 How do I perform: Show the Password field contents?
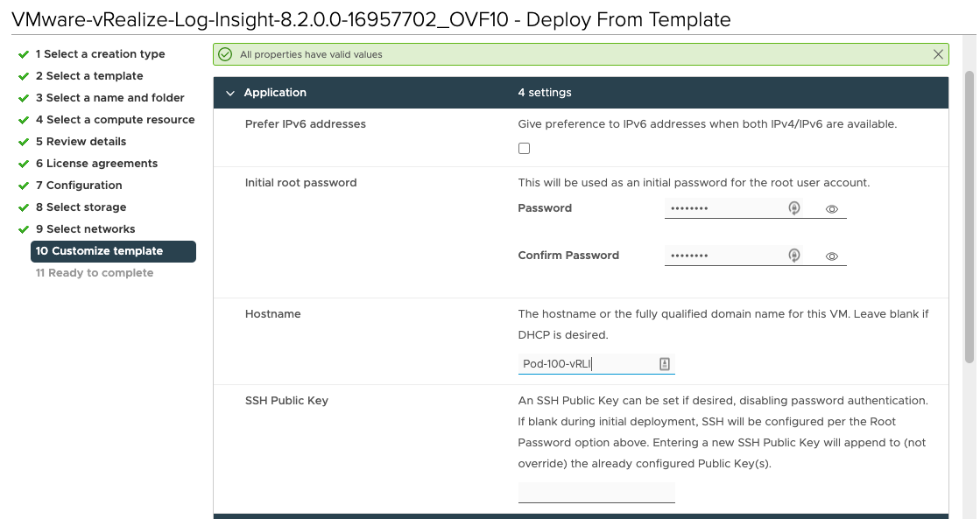coord(832,209)
